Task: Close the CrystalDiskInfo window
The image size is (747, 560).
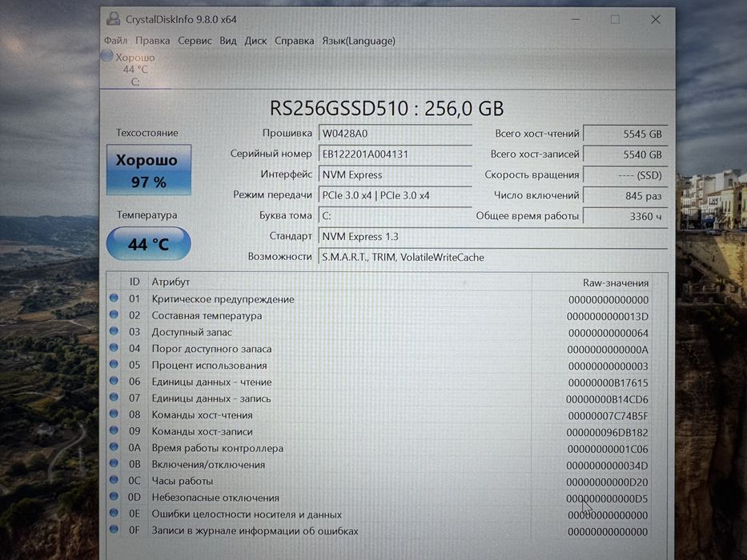Action: coord(656,19)
